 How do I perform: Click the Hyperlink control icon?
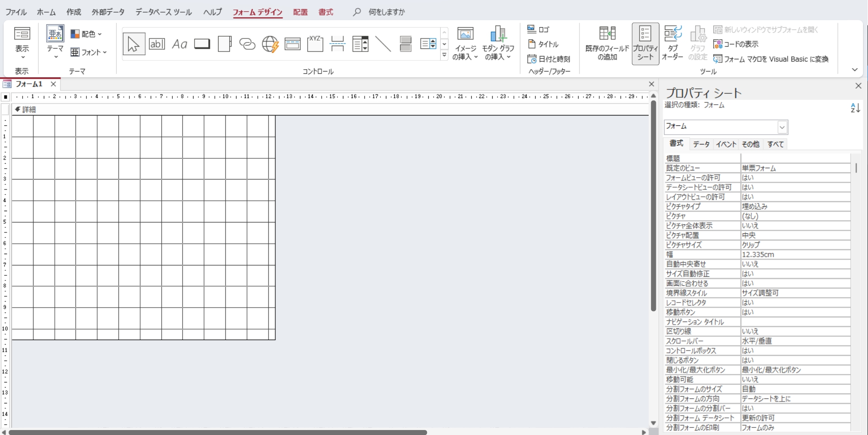[x=247, y=44]
